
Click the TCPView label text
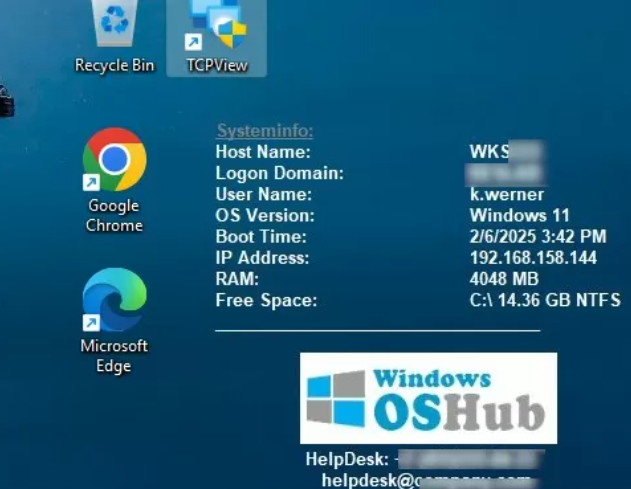(217, 65)
